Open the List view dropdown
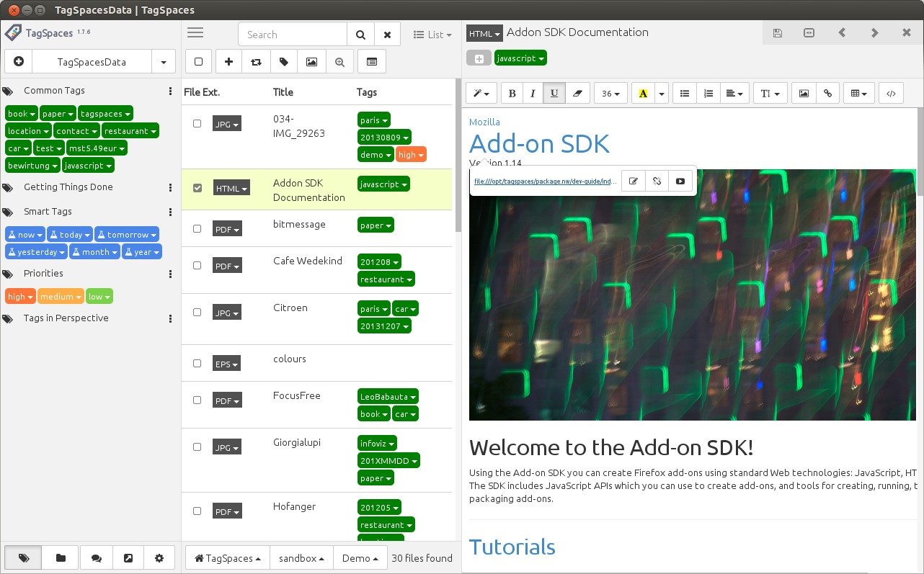924x574 pixels. (433, 35)
